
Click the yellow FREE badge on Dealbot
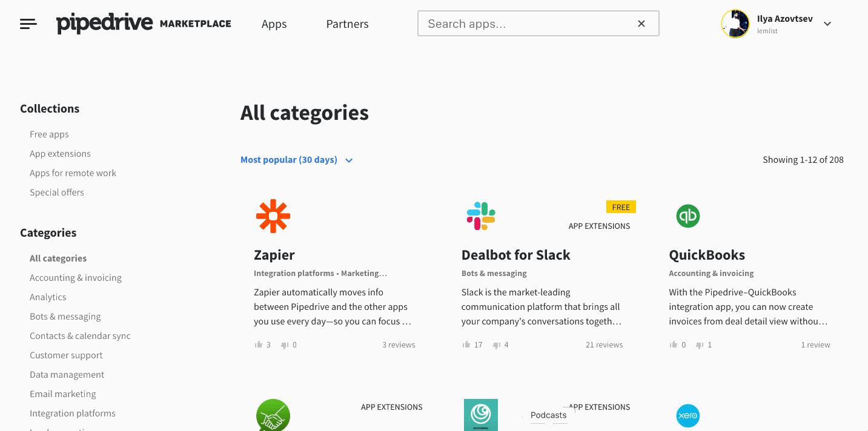[621, 206]
